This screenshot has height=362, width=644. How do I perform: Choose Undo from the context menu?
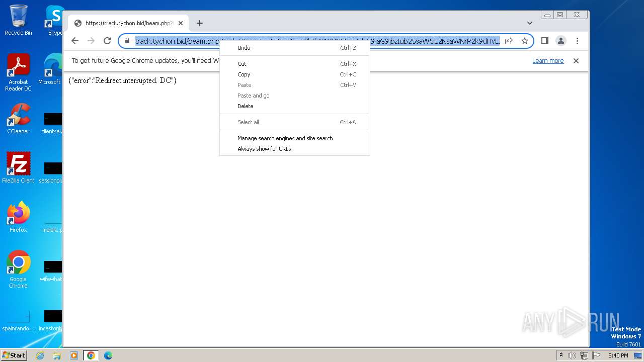click(295, 48)
